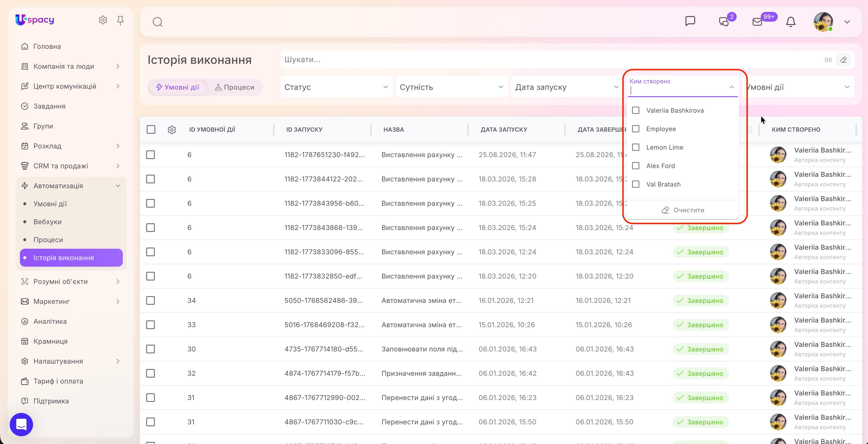Open table column settings gear
Image resolution: width=868 pixels, height=444 pixels.
pyautogui.click(x=172, y=129)
